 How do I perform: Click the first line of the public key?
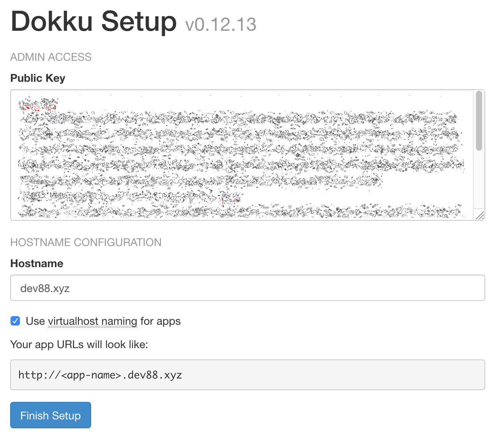click(x=38, y=105)
